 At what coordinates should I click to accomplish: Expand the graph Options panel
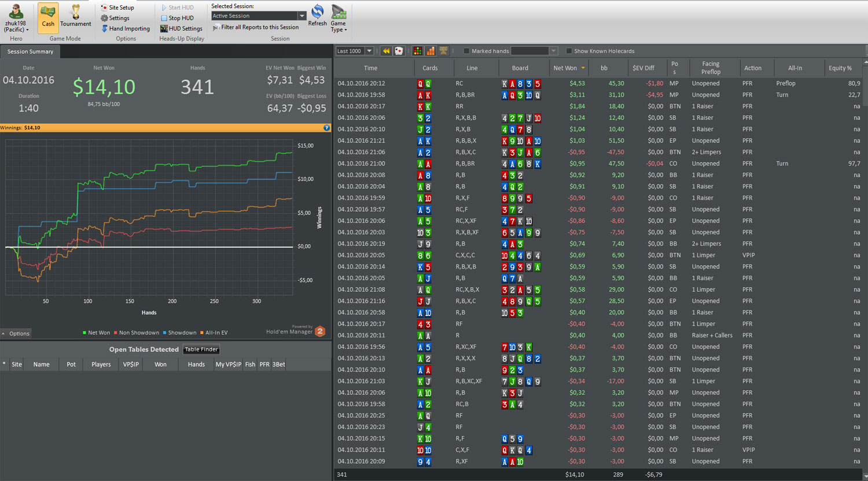pos(16,333)
